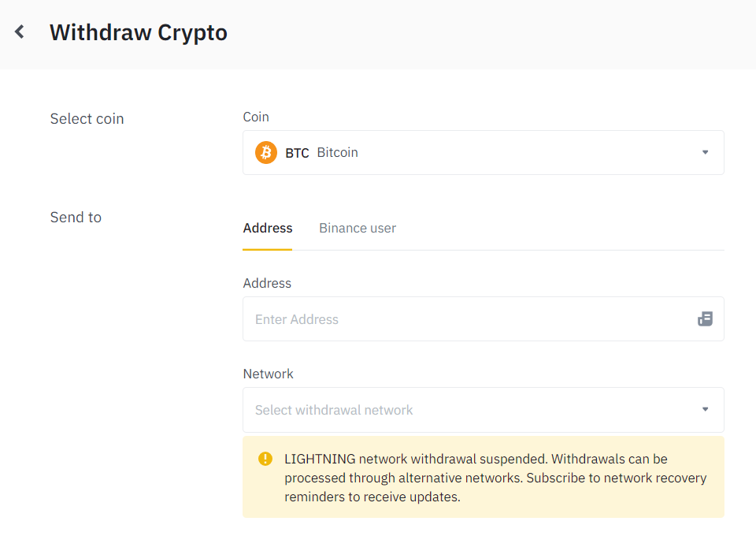Go back using the left arrow icon

click(x=19, y=32)
